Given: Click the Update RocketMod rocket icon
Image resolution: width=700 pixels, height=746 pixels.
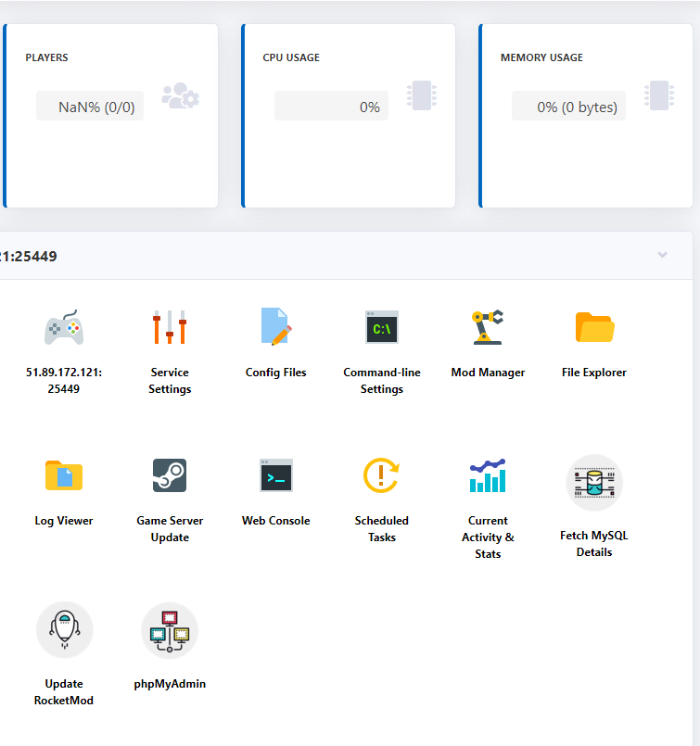Looking at the screenshot, I should (64, 631).
